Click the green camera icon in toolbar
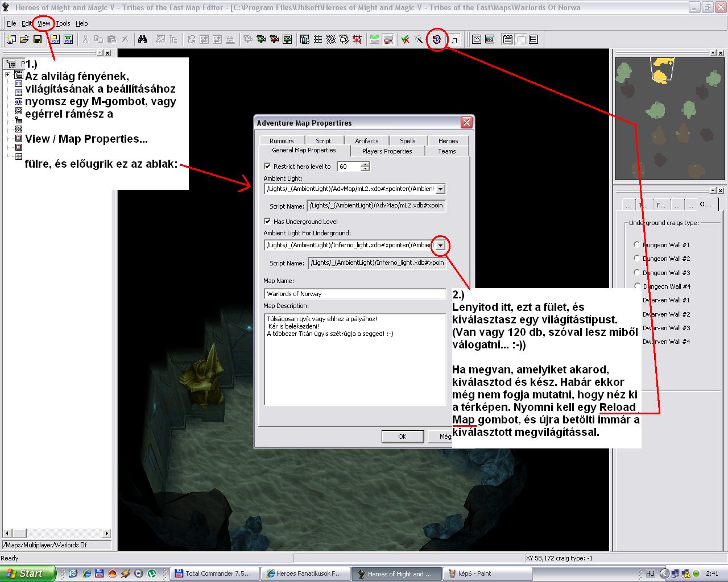728x582 pixels. click(x=261, y=39)
